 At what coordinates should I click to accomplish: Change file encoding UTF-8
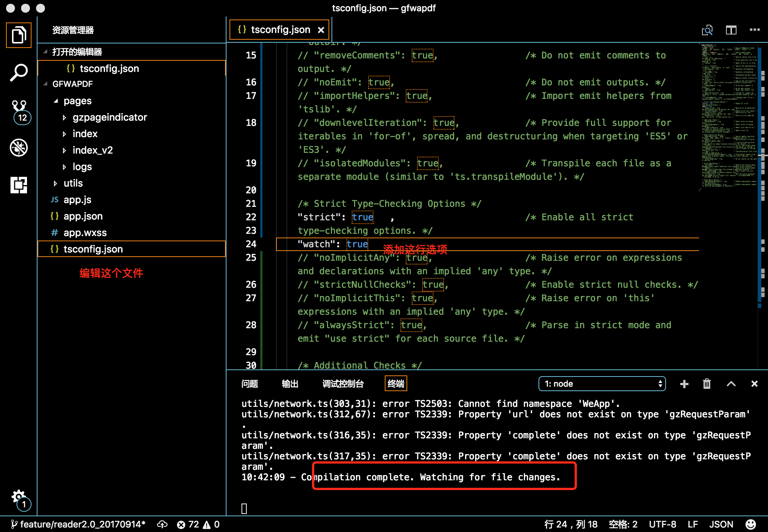click(x=663, y=524)
